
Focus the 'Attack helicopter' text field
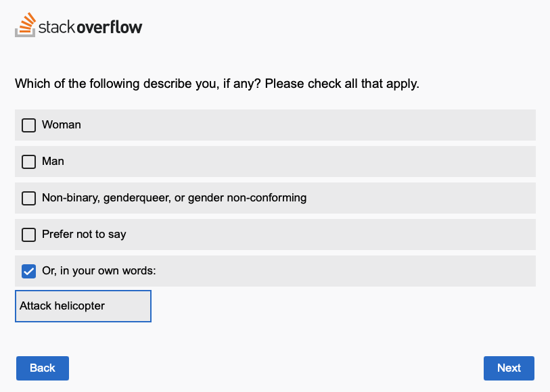pos(83,305)
